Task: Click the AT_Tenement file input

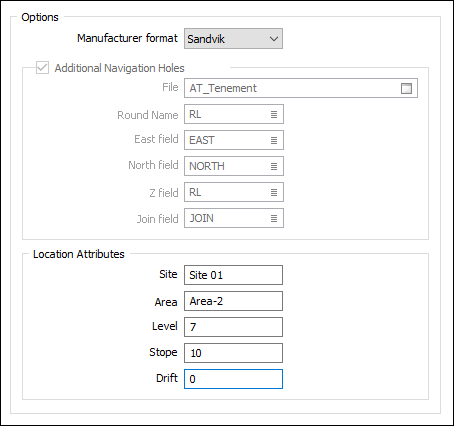Action: (x=301, y=88)
